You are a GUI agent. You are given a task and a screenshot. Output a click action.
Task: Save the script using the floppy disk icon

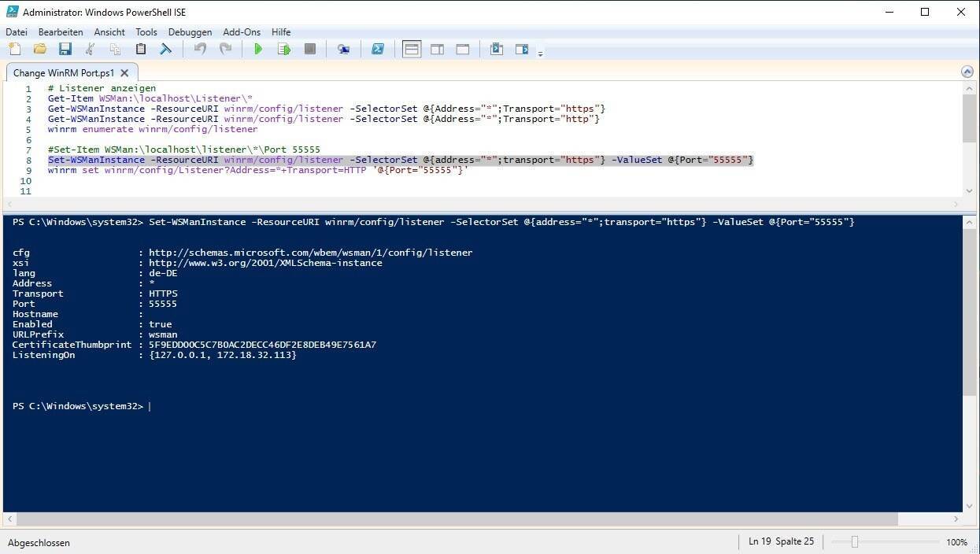(x=65, y=50)
